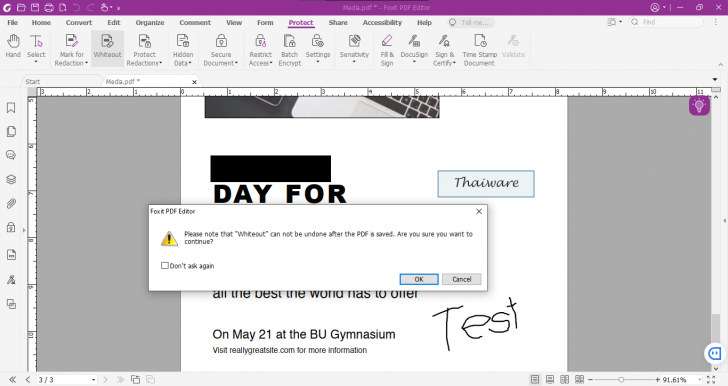Viewport: 728px width, 386px height.
Task: Click the Save icon in quick access bar
Action: tap(35, 7)
